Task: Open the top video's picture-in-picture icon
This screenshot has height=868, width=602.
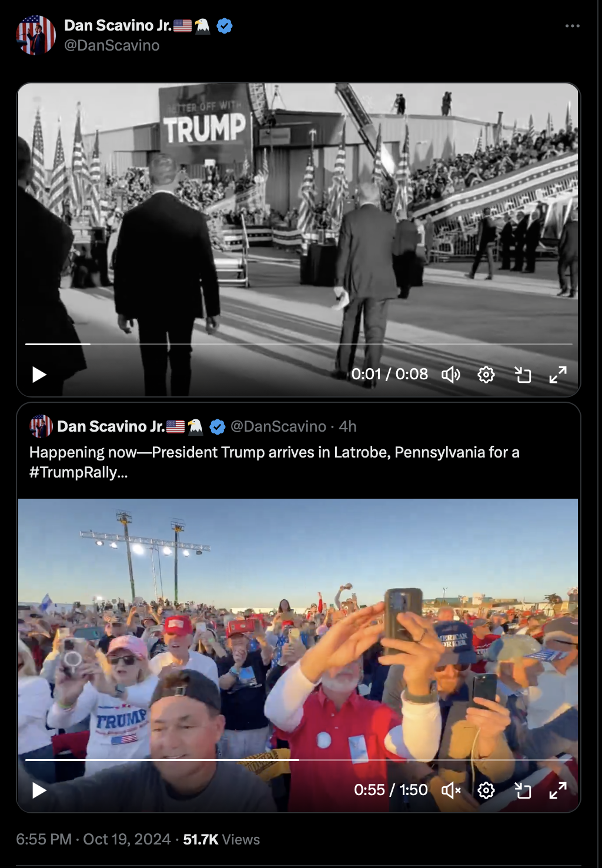Action: pos(523,375)
